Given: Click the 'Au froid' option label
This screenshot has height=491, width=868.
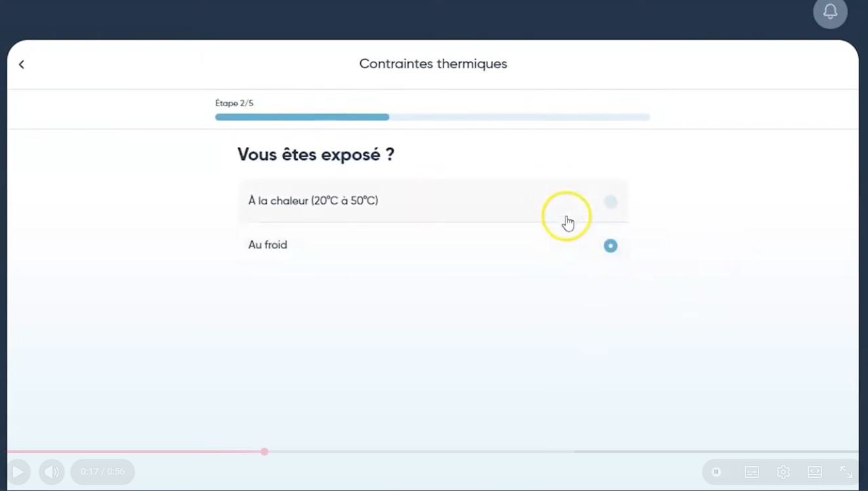Looking at the screenshot, I should (x=268, y=245).
